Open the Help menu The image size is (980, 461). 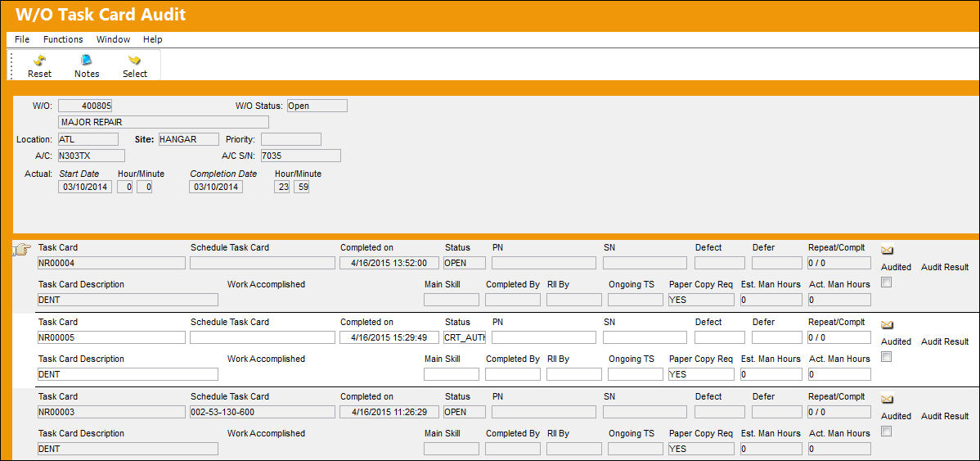click(152, 39)
